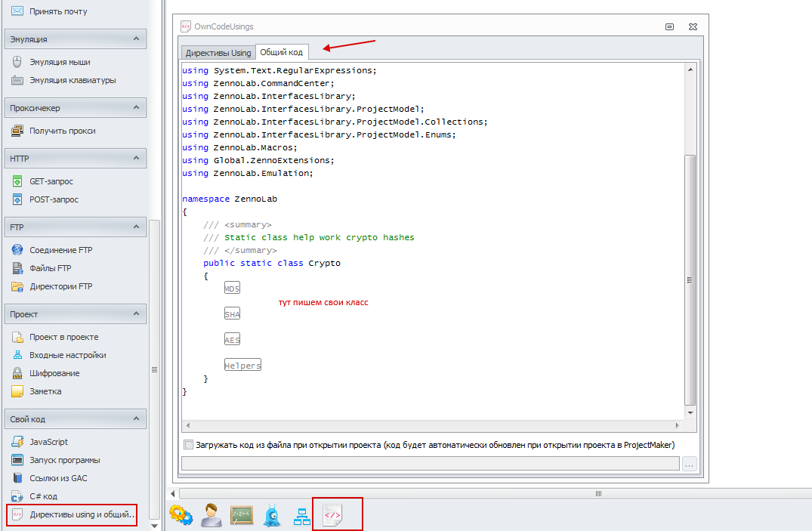Viewport: 812px width, 531px height.
Task: Click 'Static class help work crypto hashes' comment
Action: pyautogui.click(x=319, y=237)
